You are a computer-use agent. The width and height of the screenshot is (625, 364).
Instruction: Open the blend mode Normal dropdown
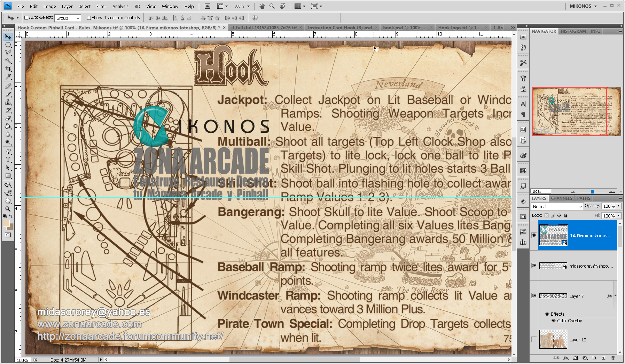[557, 206]
